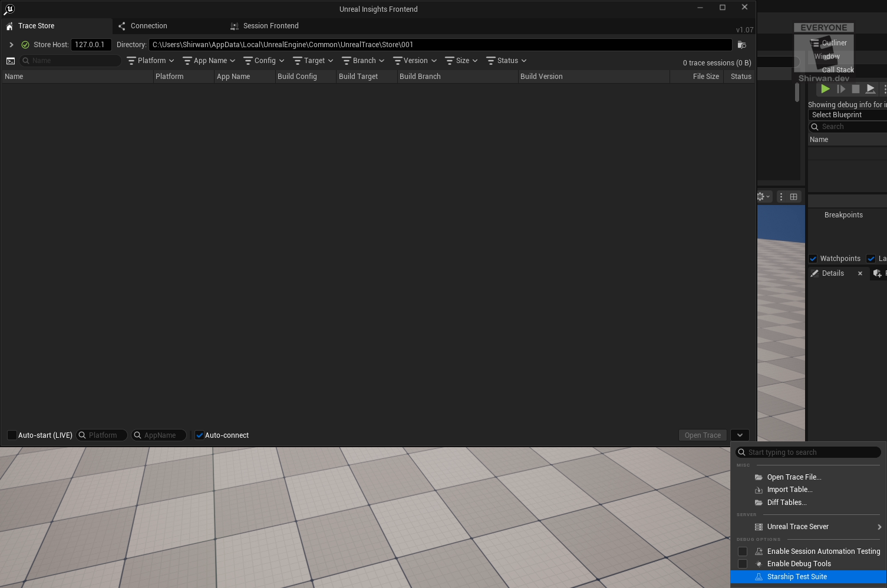887x588 pixels.
Task: Open the Unreal Trace Server submenu
Action: point(809,527)
